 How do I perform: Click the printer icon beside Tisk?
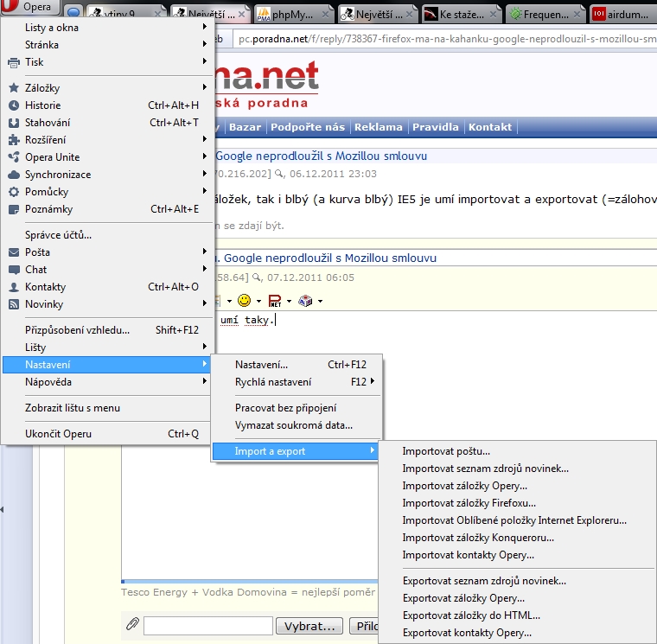[14, 62]
